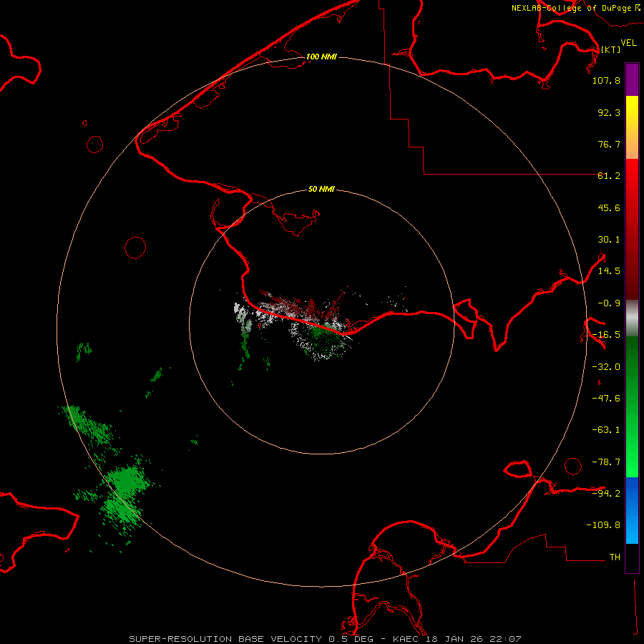Click the -78.7 velocity scale value
The image size is (644, 644).
(x=606, y=462)
